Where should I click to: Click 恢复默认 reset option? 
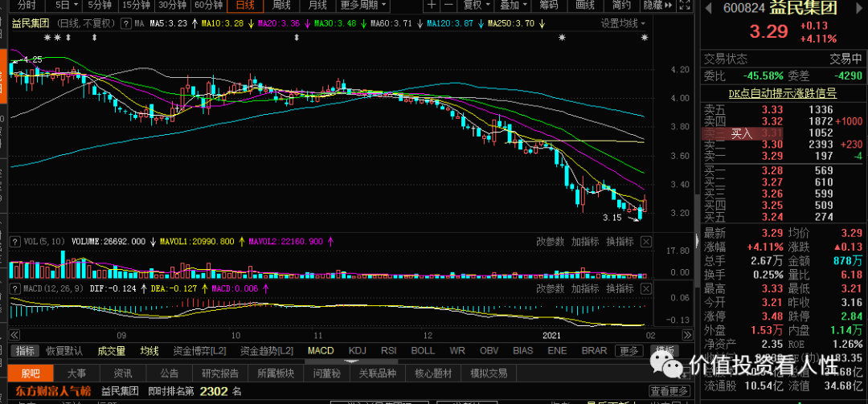point(64,351)
